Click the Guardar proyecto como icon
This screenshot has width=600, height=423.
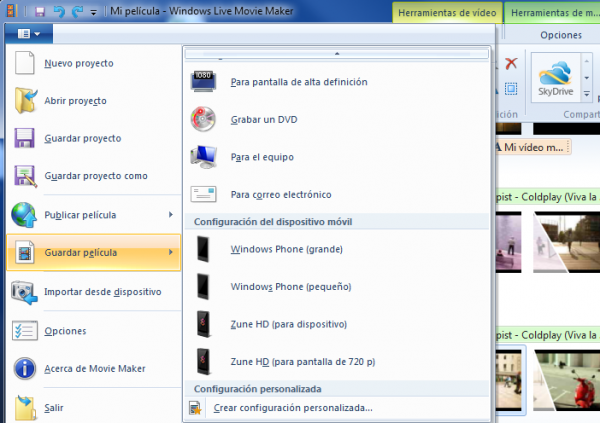click(25, 176)
